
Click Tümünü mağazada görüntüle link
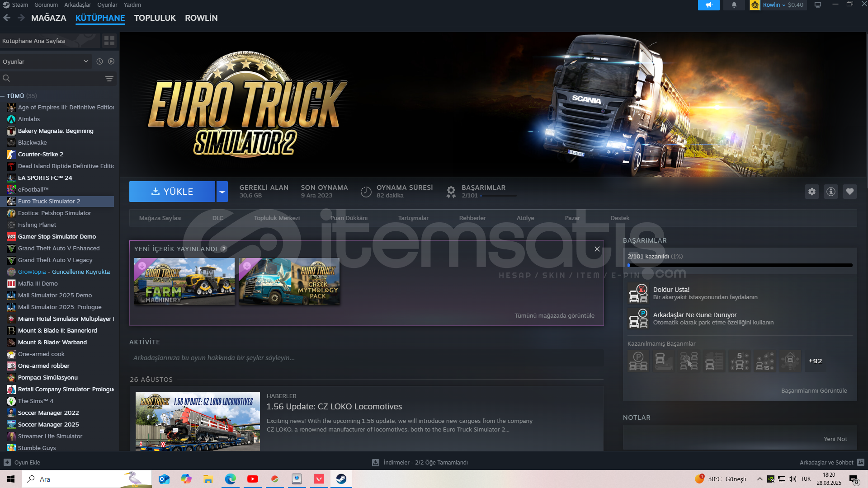tap(554, 315)
